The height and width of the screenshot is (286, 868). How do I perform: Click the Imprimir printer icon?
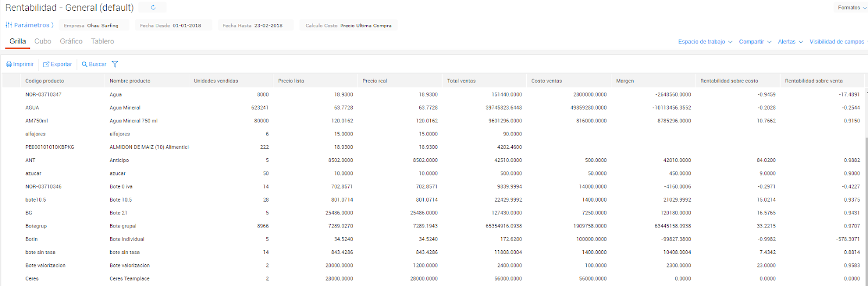tap(9, 64)
